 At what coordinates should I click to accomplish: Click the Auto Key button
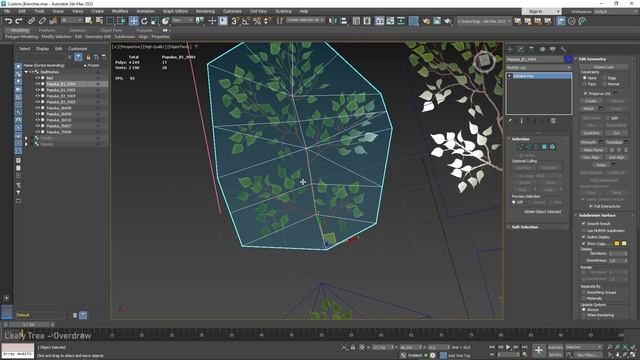(x=555, y=347)
